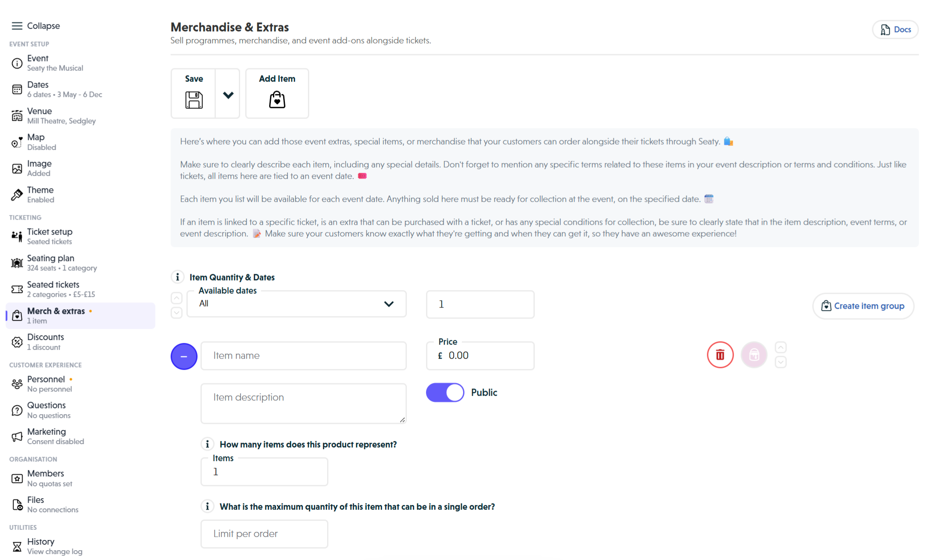Screen dimensions: 940x560
Task: Click the remove toggle circle beside Item name
Action: 184,356
